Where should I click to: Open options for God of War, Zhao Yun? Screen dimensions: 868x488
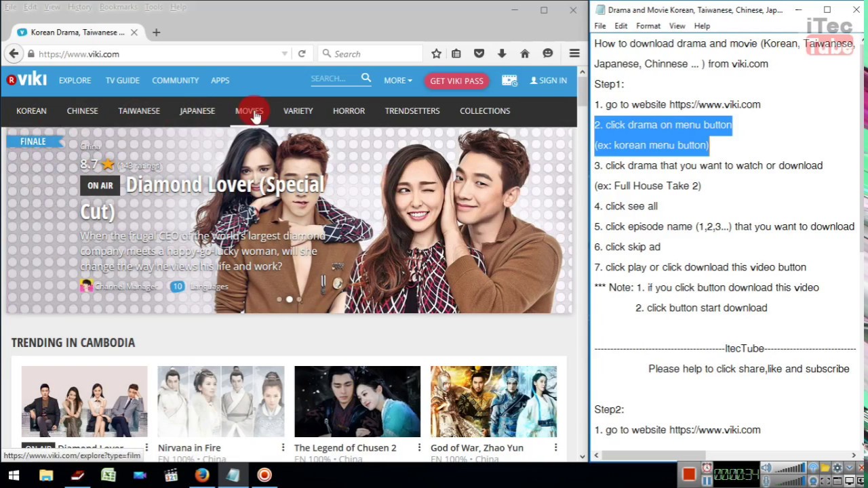click(555, 447)
